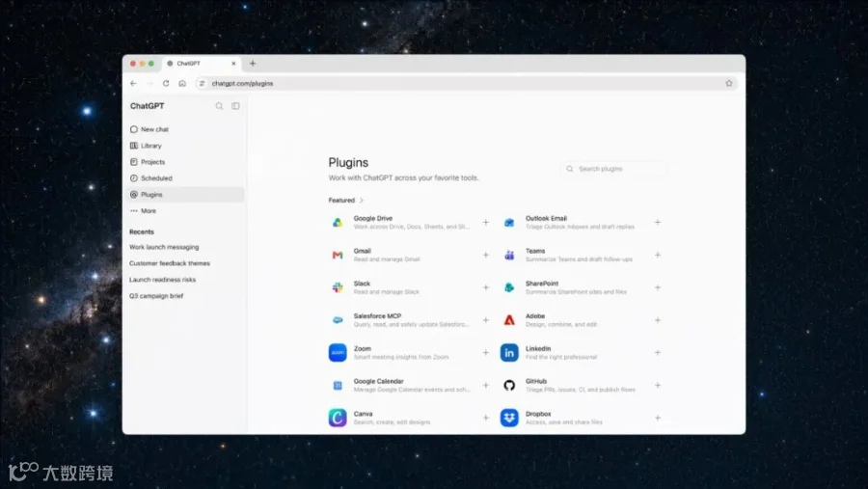Add the Outlook Email plugin
The width and height of the screenshot is (868, 489).
point(658,222)
